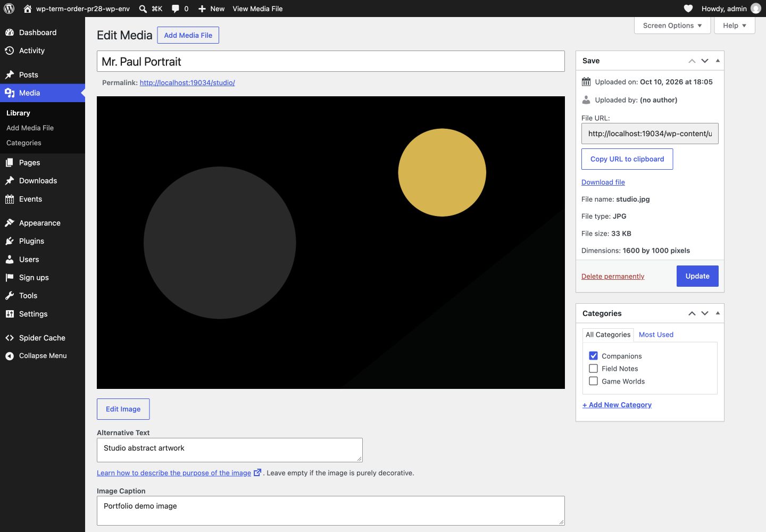Viewport: 766px width, 532px height.
Task: Toggle collapse of the Categories panel
Action: pyautogui.click(x=718, y=313)
